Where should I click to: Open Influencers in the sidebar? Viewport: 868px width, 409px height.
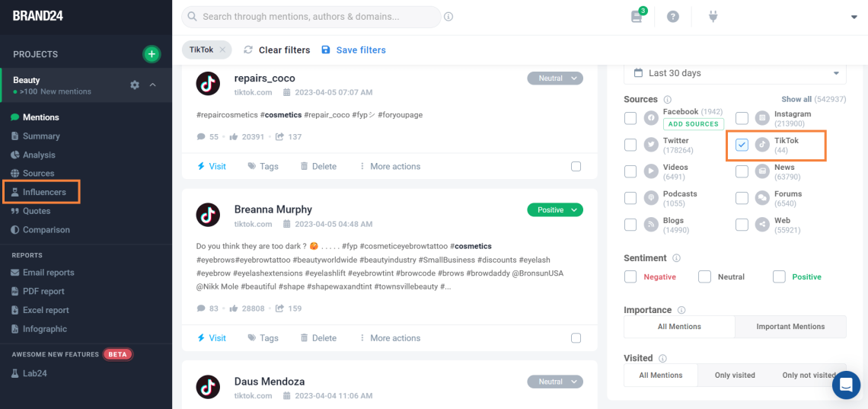click(x=44, y=192)
